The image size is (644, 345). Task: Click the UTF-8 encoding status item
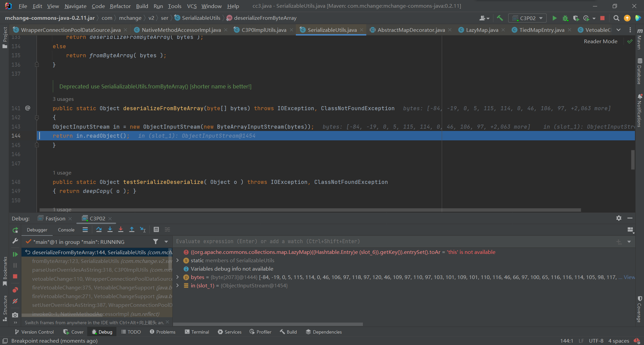click(596, 341)
